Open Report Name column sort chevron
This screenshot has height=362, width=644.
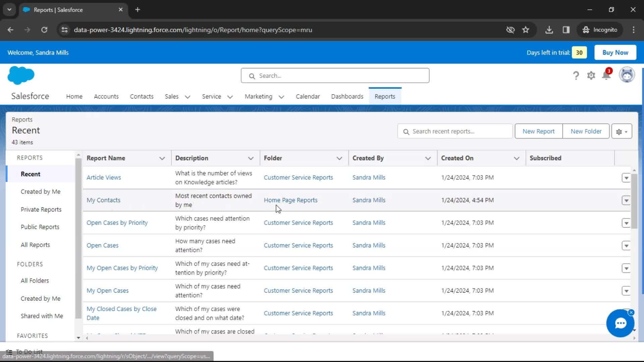click(162, 158)
